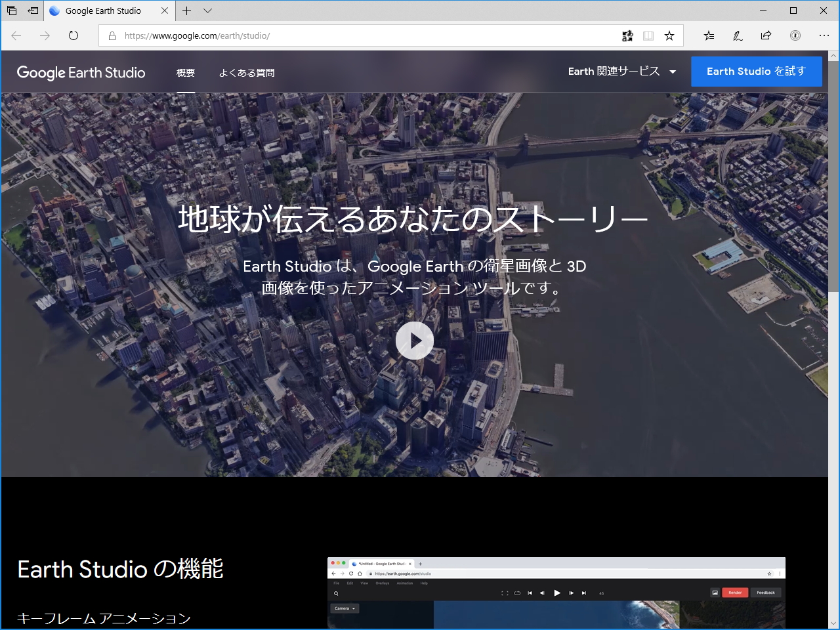Click the site information lock icon
Viewport: 840px width, 630px height.
click(x=112, y=36)
